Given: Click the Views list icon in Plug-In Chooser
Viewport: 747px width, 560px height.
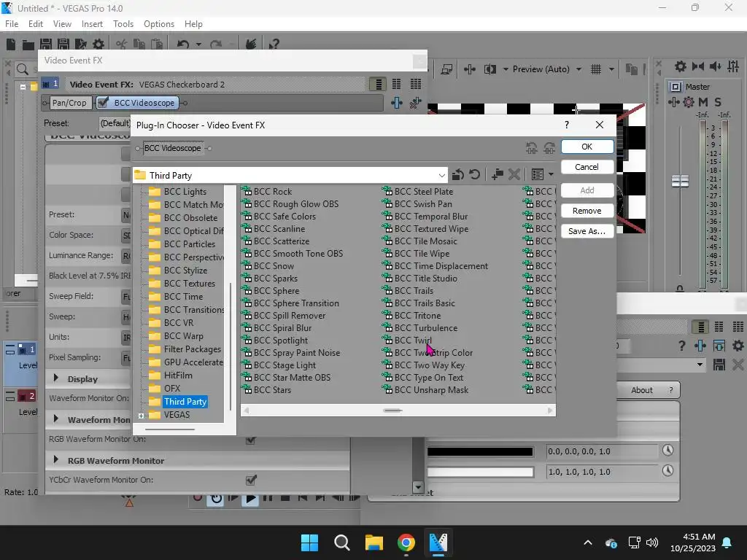Looking at the screenshot, I should tap(538, 175).
